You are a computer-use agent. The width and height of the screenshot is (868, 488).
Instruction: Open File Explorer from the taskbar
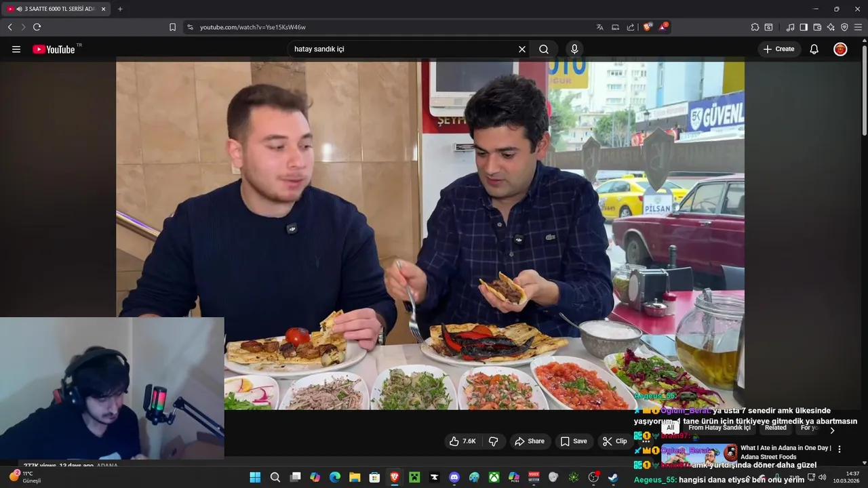[x=355, y=477]
